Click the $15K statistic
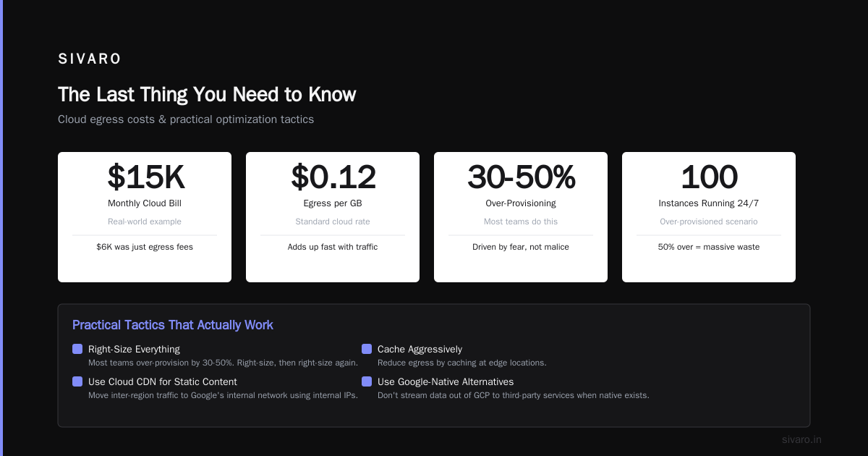Image resolution: width=868 pixels, height=456 pixels. [x=145, y=177]
